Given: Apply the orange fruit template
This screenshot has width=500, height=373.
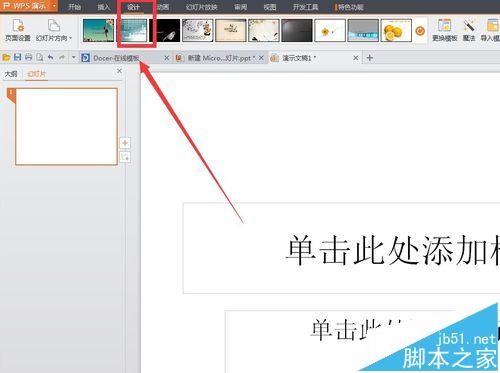Looking at the screenshot, I should [396, 30].
